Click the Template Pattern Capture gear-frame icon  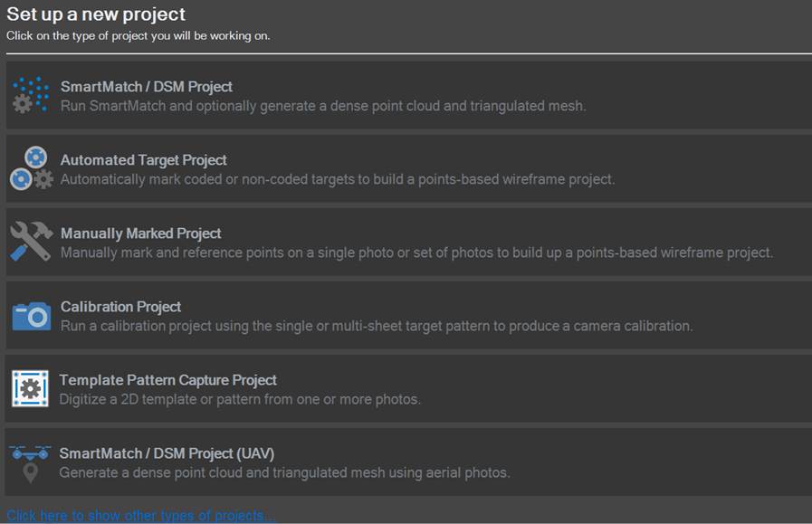pyautogui.click(x=31, y=389)
